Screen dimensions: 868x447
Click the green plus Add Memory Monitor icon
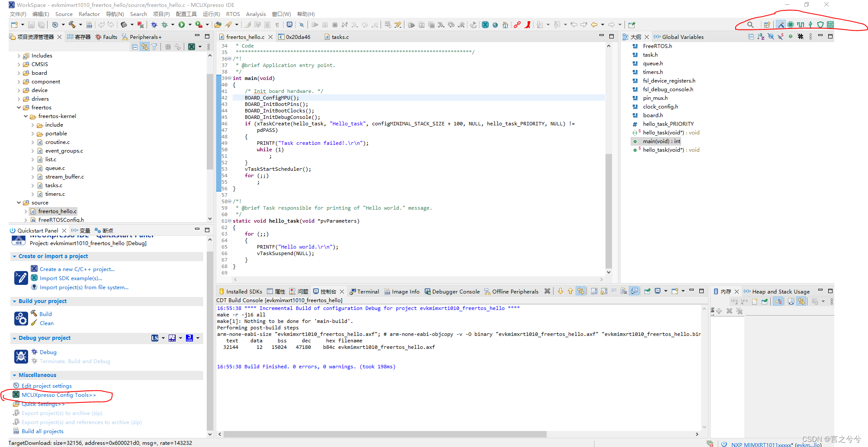(719, 311)
